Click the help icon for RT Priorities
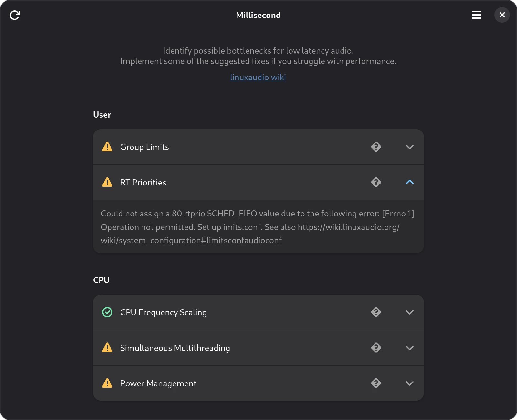This screenshot has height=420, width=517. point(376,183)
